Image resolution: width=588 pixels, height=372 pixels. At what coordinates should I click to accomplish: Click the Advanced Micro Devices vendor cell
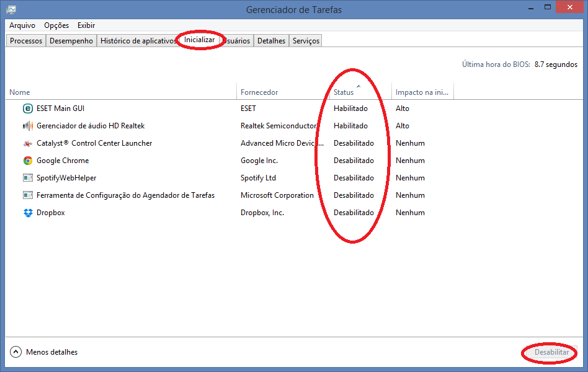tap(282, 143)
